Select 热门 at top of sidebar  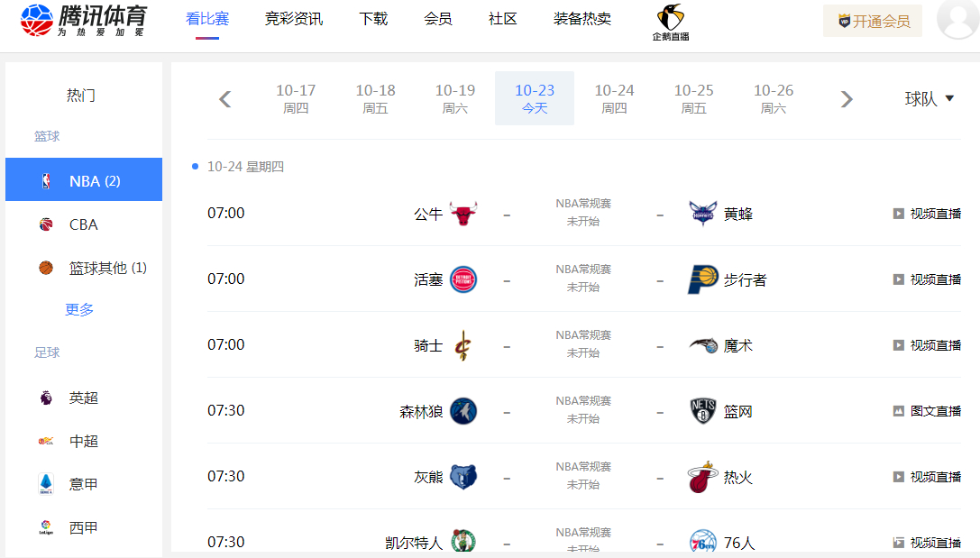click(81, 96)
